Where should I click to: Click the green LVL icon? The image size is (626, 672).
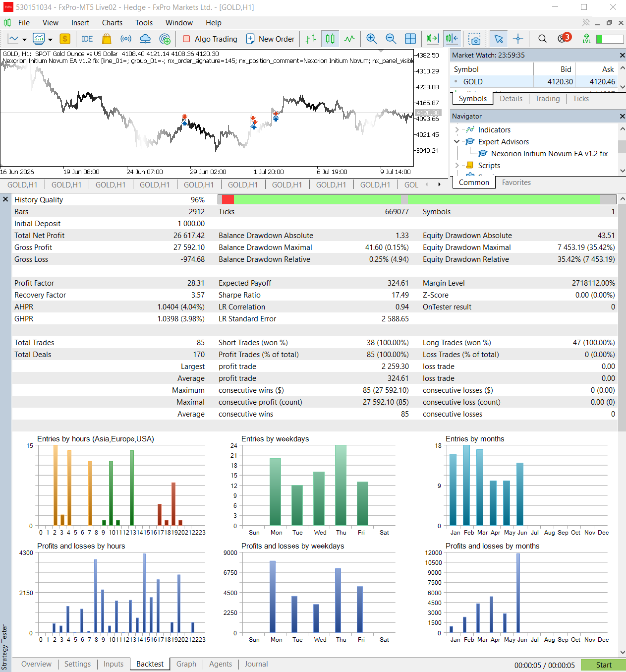click(586, 39)
